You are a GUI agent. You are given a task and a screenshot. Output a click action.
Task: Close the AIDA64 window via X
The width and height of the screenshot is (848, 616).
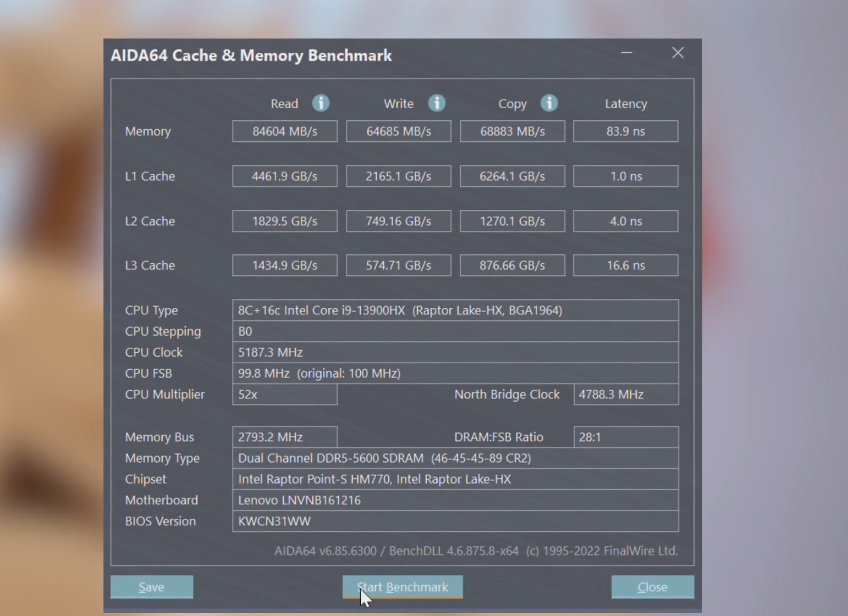678,53
